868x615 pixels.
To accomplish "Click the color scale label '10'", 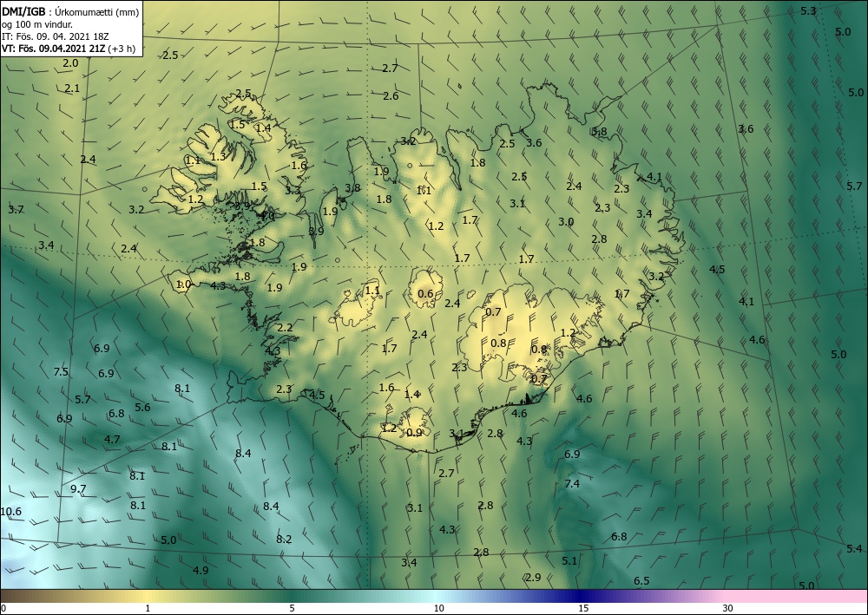I will point(438,608).
